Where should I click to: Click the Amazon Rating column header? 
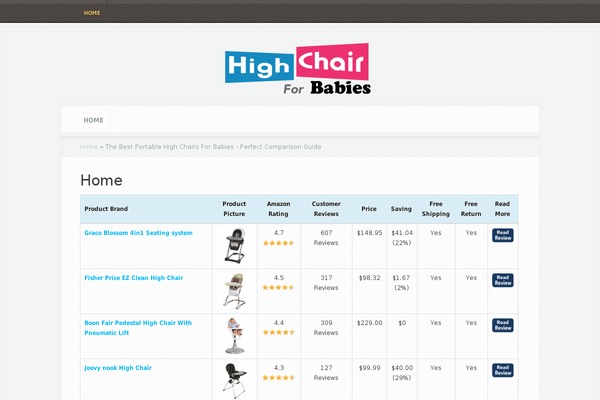(279, 209)
